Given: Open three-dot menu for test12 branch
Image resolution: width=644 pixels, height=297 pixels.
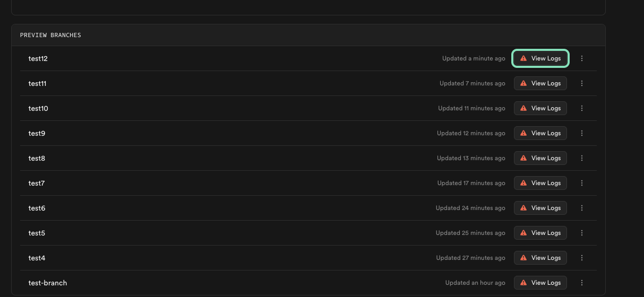Looking at the screenshot, I should 582,58.
